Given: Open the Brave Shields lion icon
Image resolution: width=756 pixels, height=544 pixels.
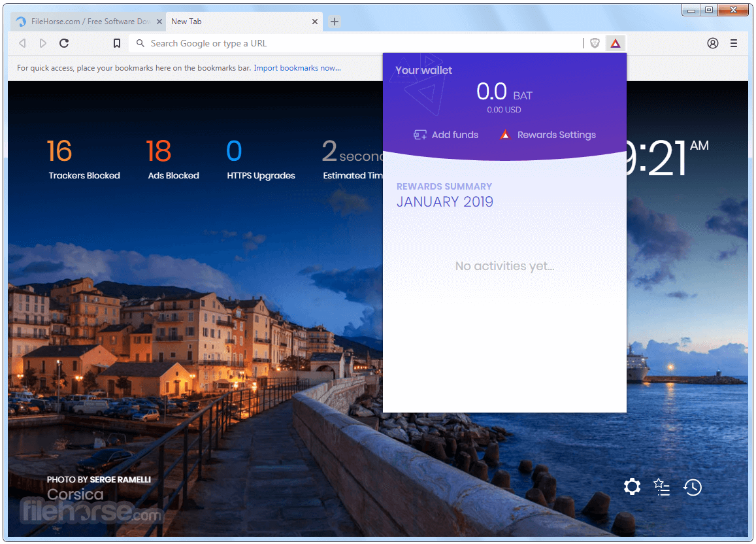Looking at the screenshot, I should 595,43.
